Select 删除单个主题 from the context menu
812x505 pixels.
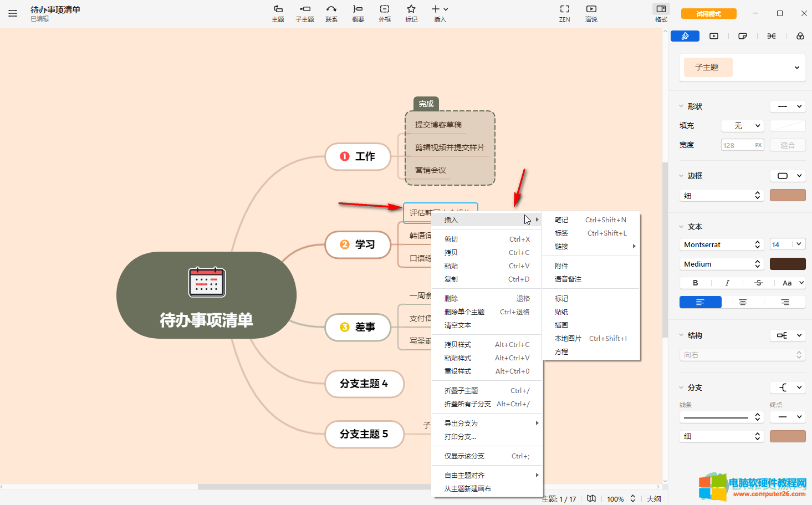tap(487, 312)
